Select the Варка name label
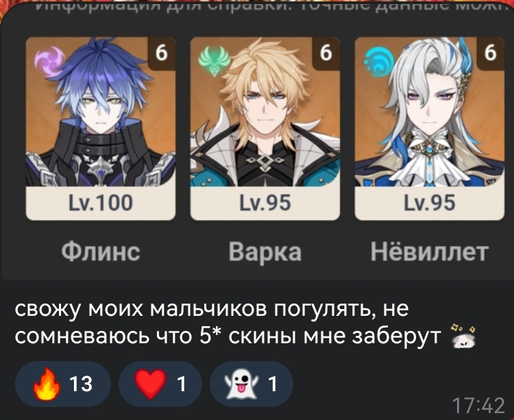Screen dimensions: 514x420 265,252
